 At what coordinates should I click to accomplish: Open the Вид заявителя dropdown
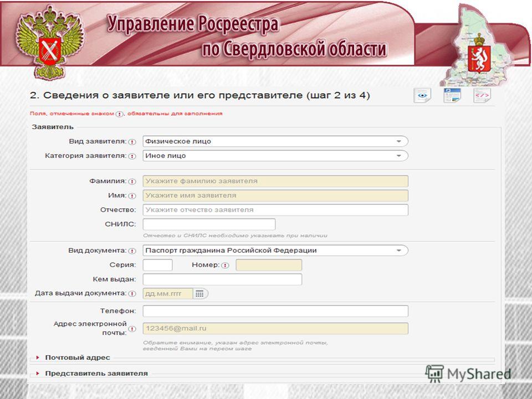(x=275, y=141)
